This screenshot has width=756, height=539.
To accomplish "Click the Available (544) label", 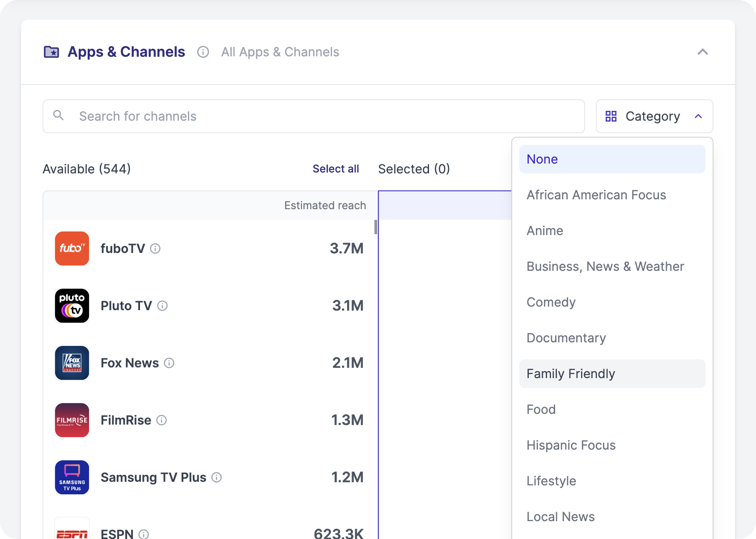I will (87, 169).
